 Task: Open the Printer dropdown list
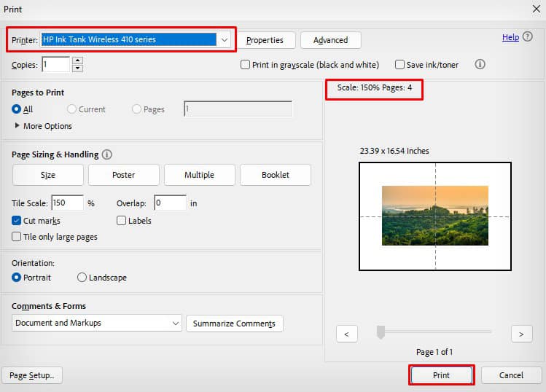tap(225, 39)
